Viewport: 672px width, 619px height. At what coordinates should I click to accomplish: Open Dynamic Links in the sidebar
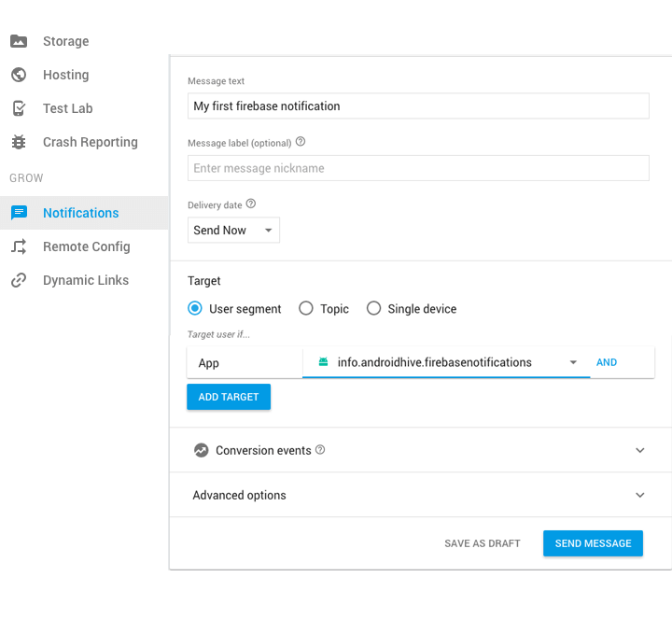pyautogui.click(x=84, y=280)
